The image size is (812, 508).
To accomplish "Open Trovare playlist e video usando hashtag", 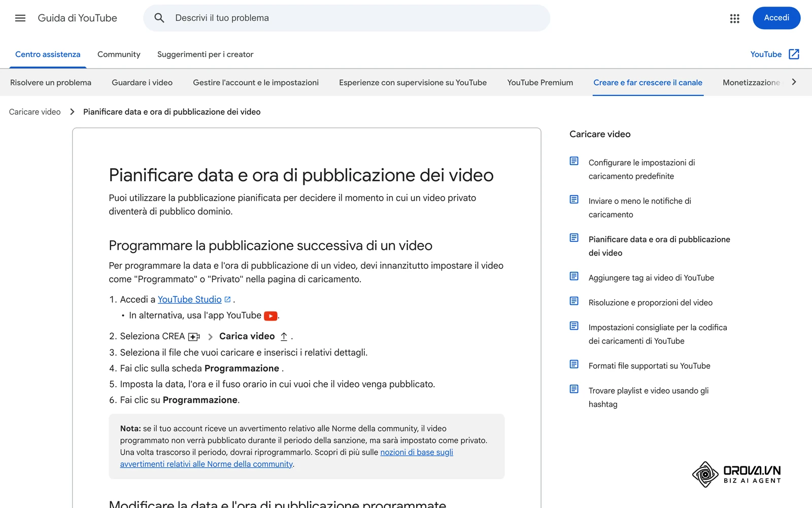I will [648, 397].
